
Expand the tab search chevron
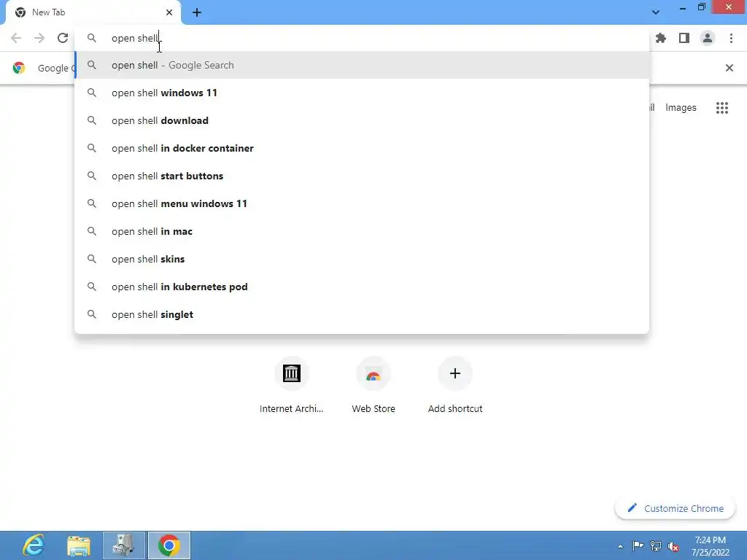[656, 12]
